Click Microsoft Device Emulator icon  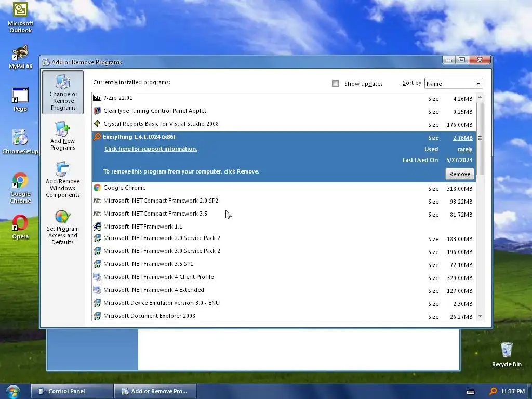point(97,303)
